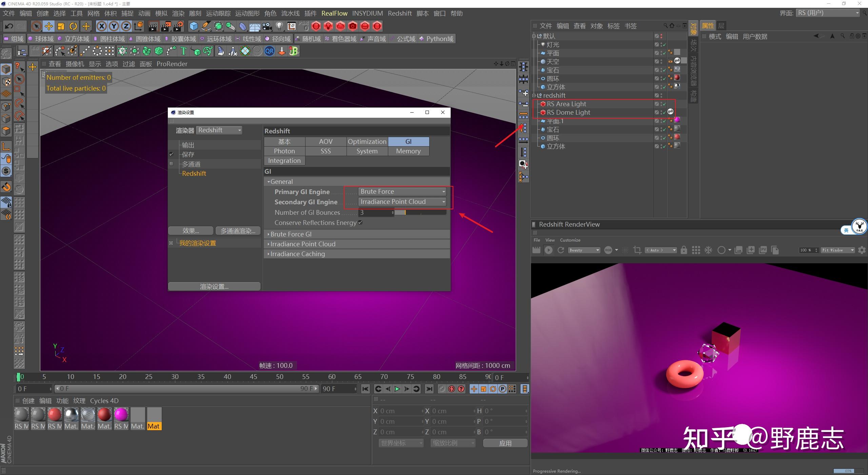The width and height of the screenshot is (868, 475).
Task: Toggle the Z axis lock icon
Action: pyautogui.click(x=126, y=26)
